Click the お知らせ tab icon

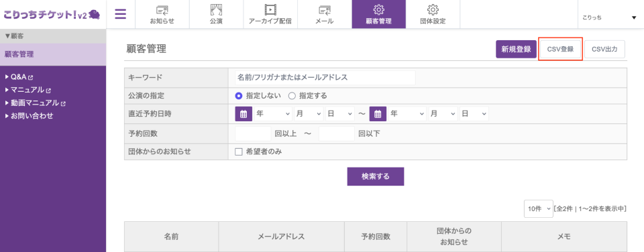pos(162,9)
